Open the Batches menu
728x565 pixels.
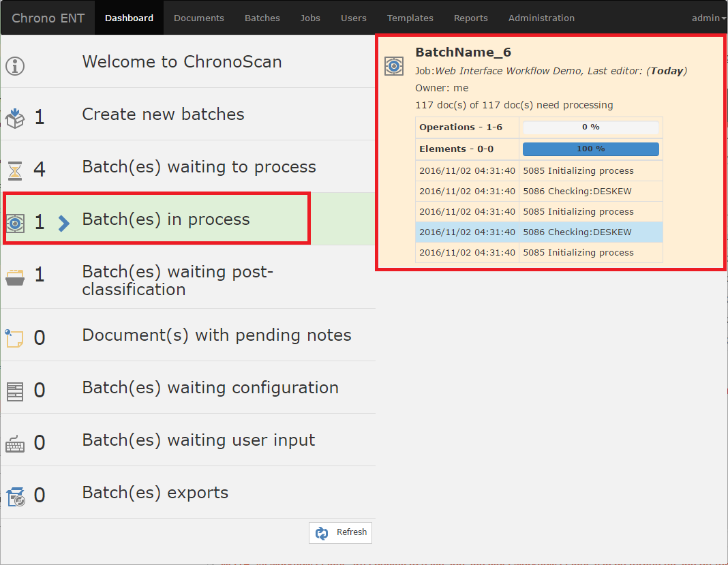click(x=262, y=18)
